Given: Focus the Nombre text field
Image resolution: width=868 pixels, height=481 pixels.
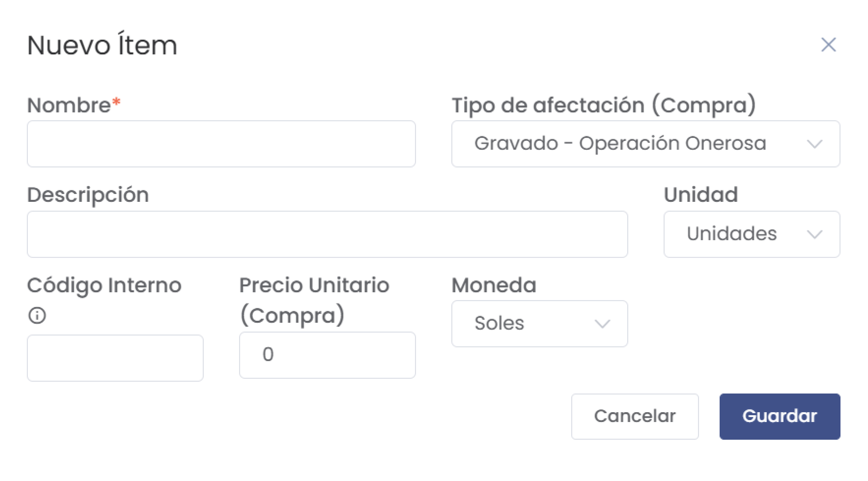Looking at the screenshot, I should [221, 144].
